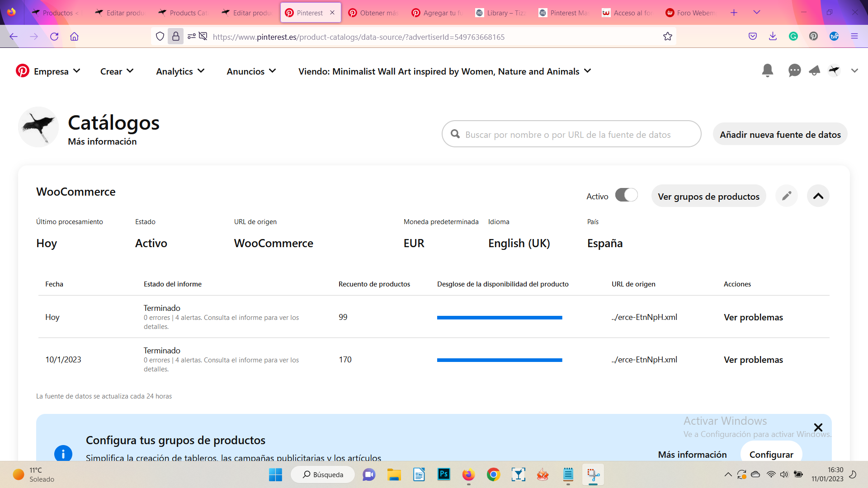Click the Catálogos profile thumbnail
The width and height of the screenshot is (868, 488).
(x=38, y=127)
